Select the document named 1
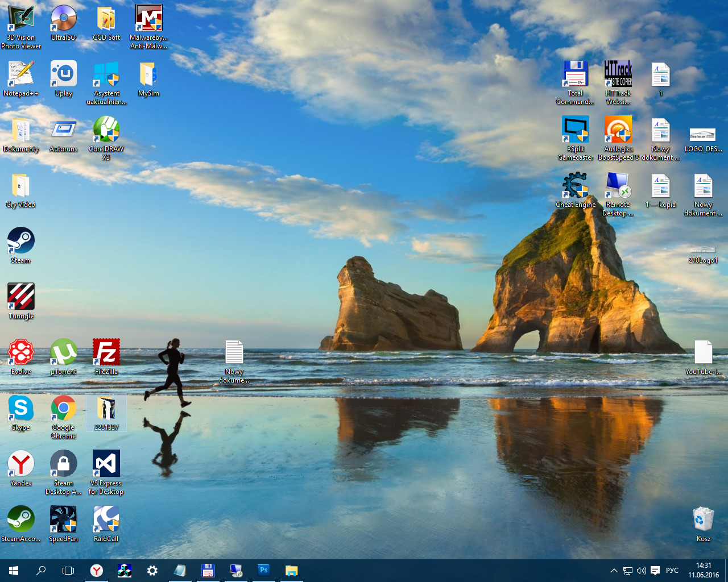The width and height of the screenshot is (728, 582). tap(661, 78)
